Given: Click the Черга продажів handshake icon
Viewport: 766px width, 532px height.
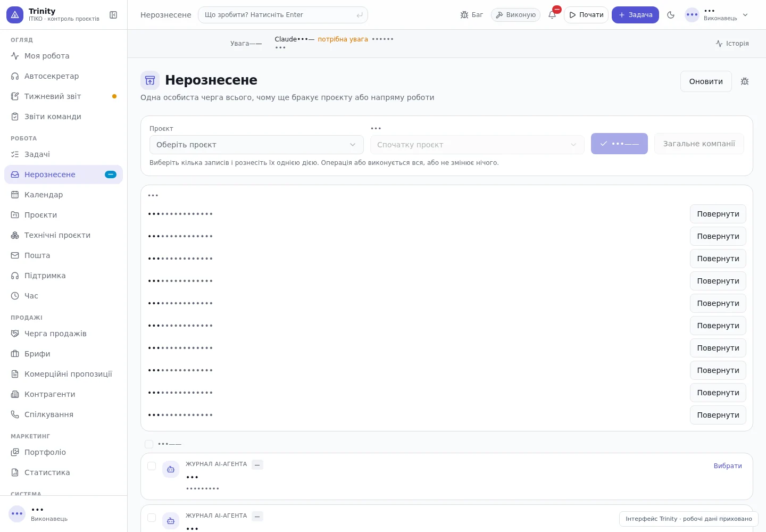Looking at the screenshot, I should tap(15, 334).
